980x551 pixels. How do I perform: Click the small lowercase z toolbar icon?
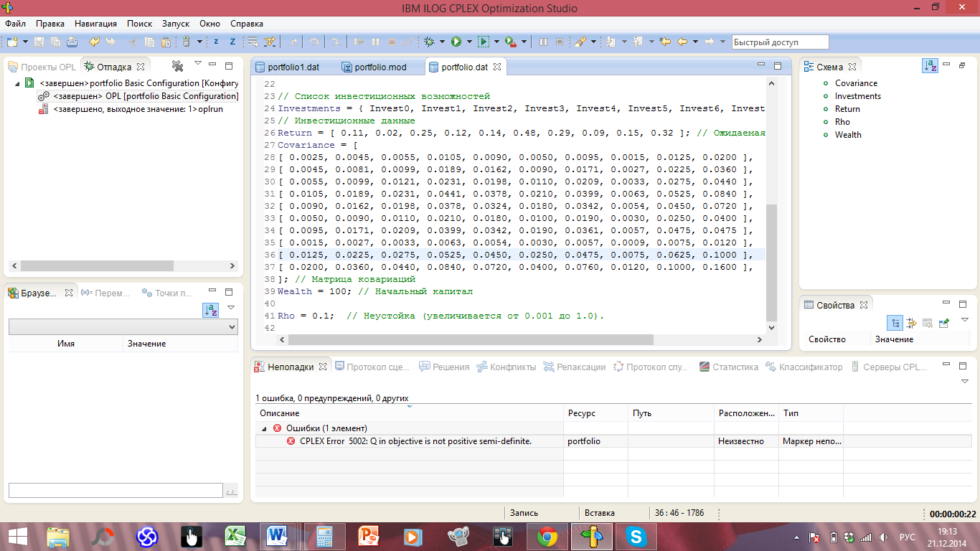pyautogui.click(x=216, y=42)
